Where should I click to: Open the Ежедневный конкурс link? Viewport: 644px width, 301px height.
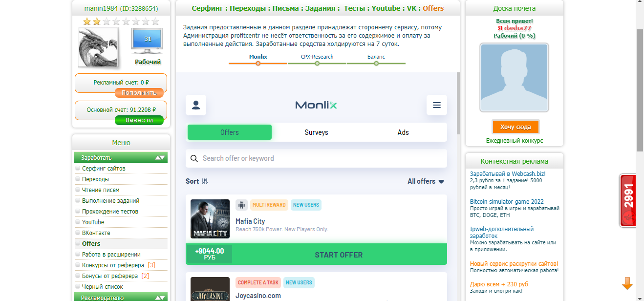coord(515,141)
